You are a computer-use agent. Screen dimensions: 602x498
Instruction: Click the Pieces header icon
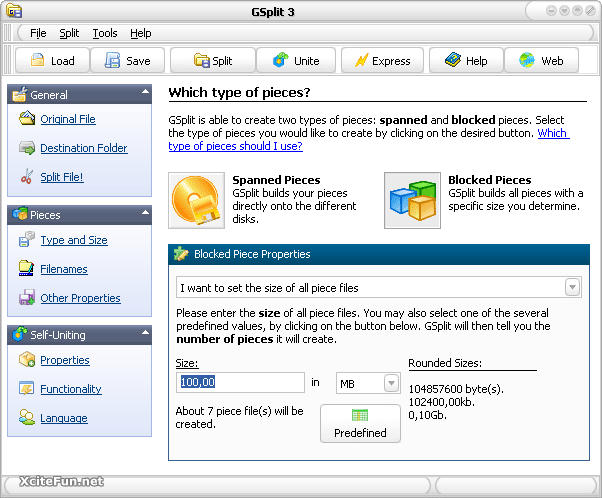click(x=20, y=213)
